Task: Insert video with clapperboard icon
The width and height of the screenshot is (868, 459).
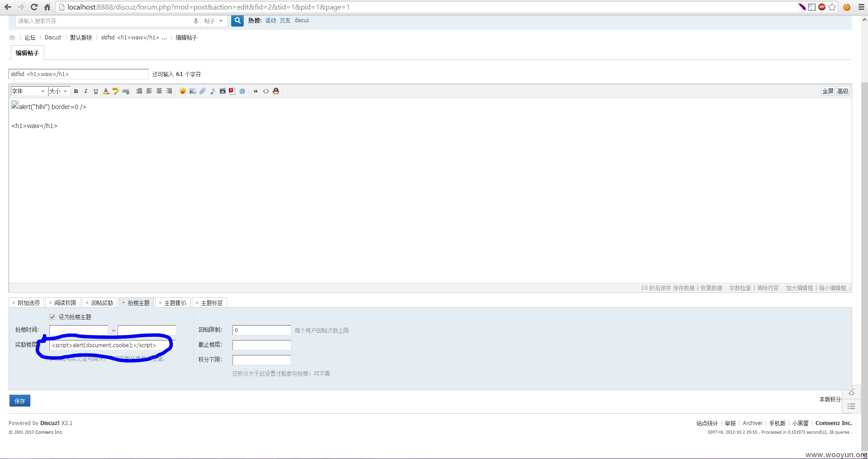Action: (x=223, y=91)
